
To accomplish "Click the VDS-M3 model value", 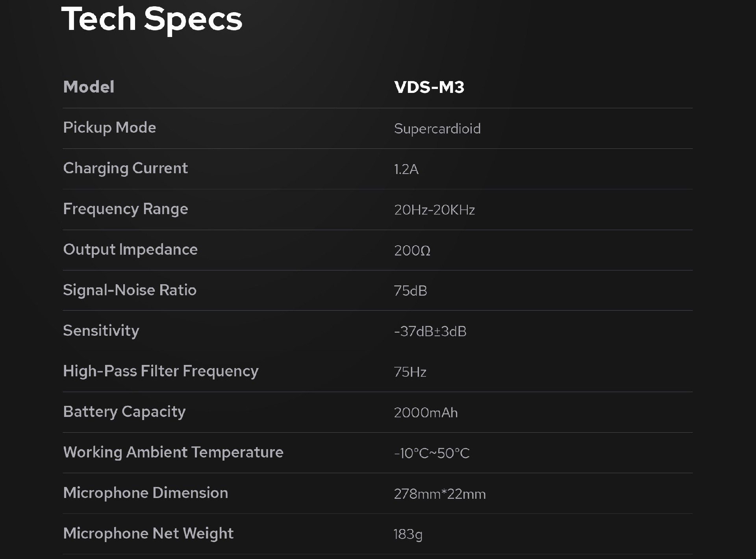I will coord(429,87).
